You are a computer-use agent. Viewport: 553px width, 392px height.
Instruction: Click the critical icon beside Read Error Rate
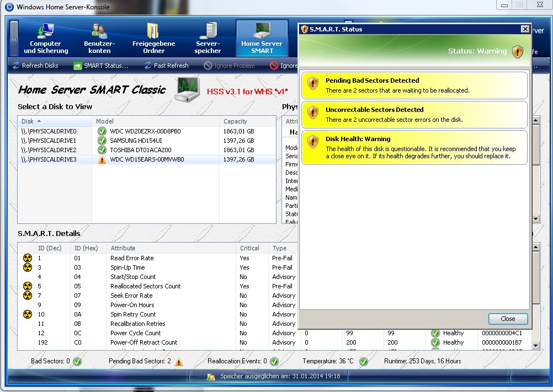(x=28, y=258)
